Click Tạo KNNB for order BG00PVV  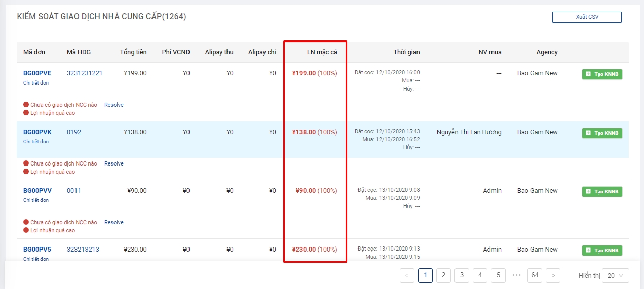[x=602, y=192]
